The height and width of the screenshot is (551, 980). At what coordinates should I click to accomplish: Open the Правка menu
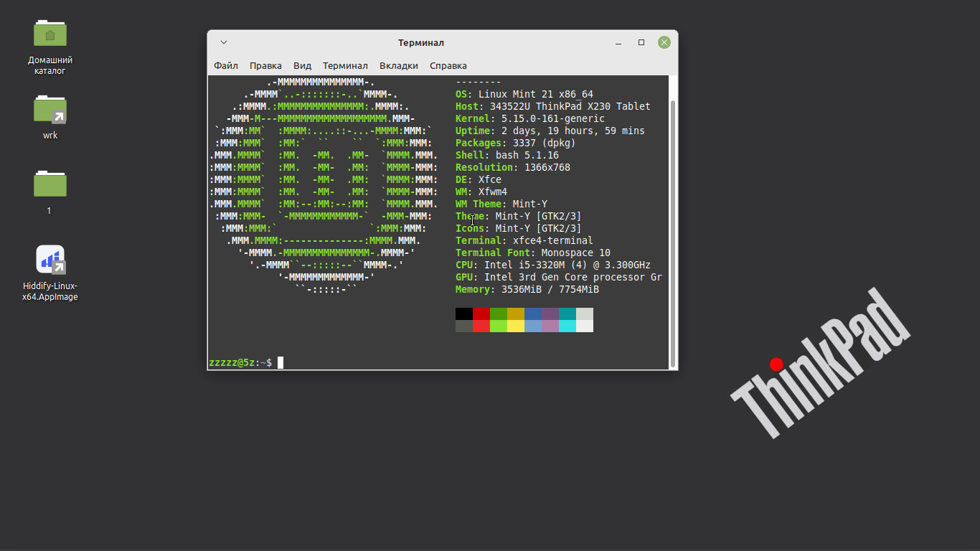pyautogui.click(x=265, y=66)
